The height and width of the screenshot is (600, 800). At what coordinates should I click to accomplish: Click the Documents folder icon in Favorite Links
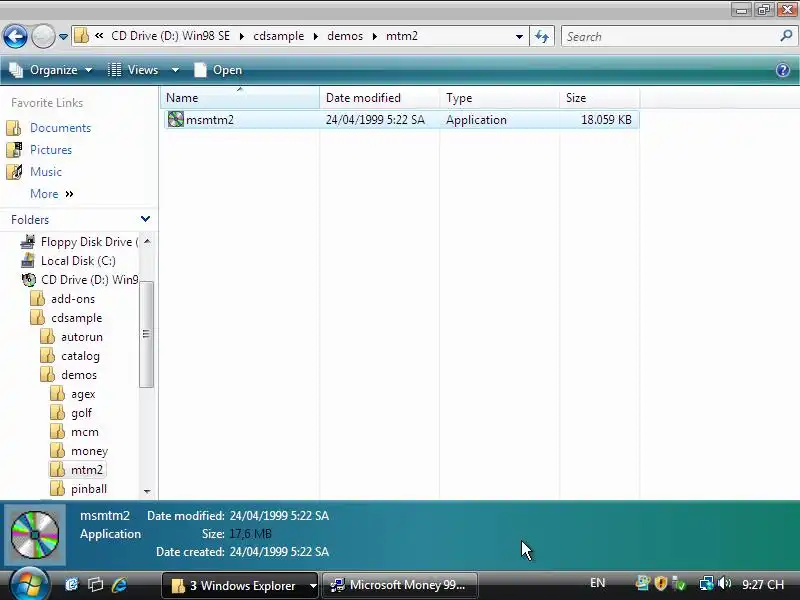(14, 128)
